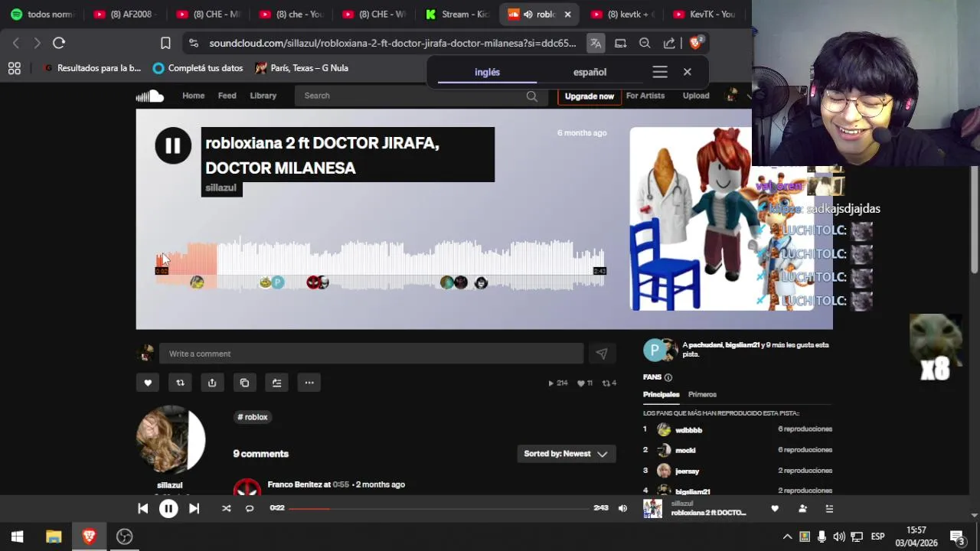Mute volume in the bottom player
This screenshot has height=551, width=980.
622,508
